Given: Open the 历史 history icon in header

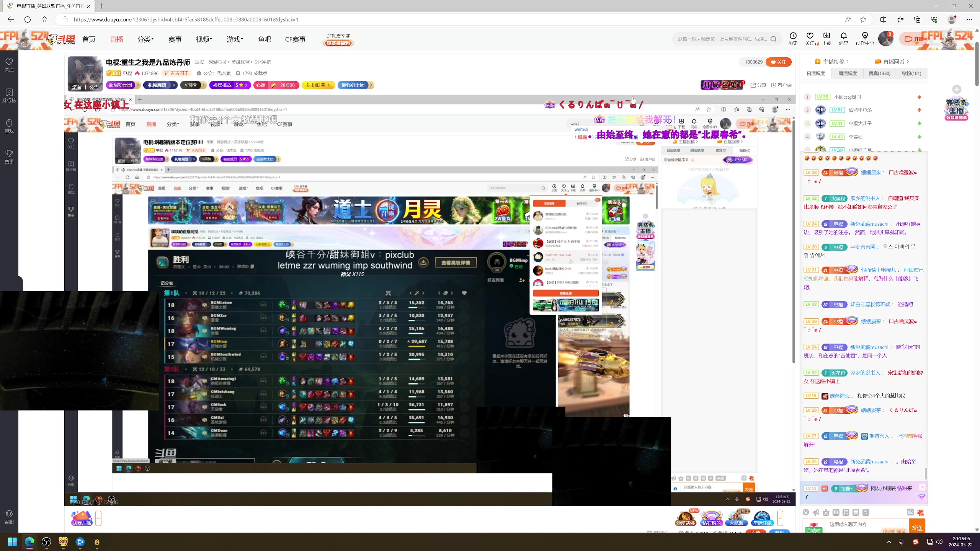Looking at the screenshot, I should click(x=793, y=38).
